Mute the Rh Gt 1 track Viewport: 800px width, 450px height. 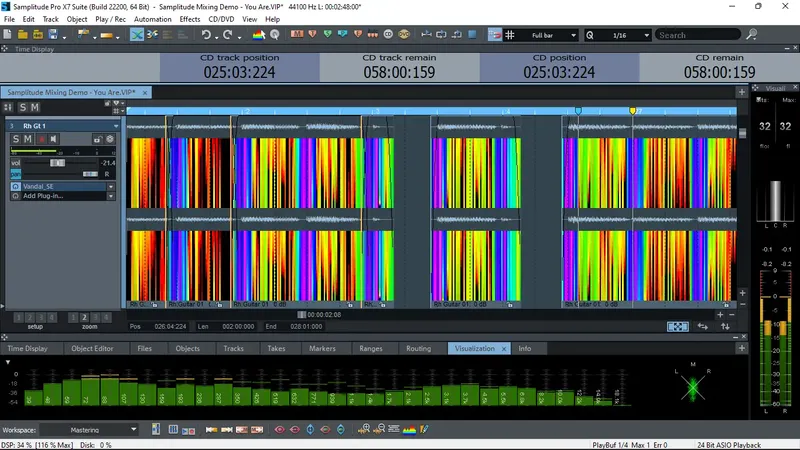29,139
